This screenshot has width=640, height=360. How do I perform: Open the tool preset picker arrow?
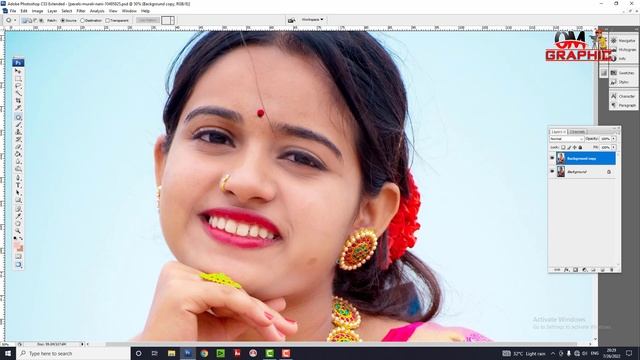[x=15, y=20]
